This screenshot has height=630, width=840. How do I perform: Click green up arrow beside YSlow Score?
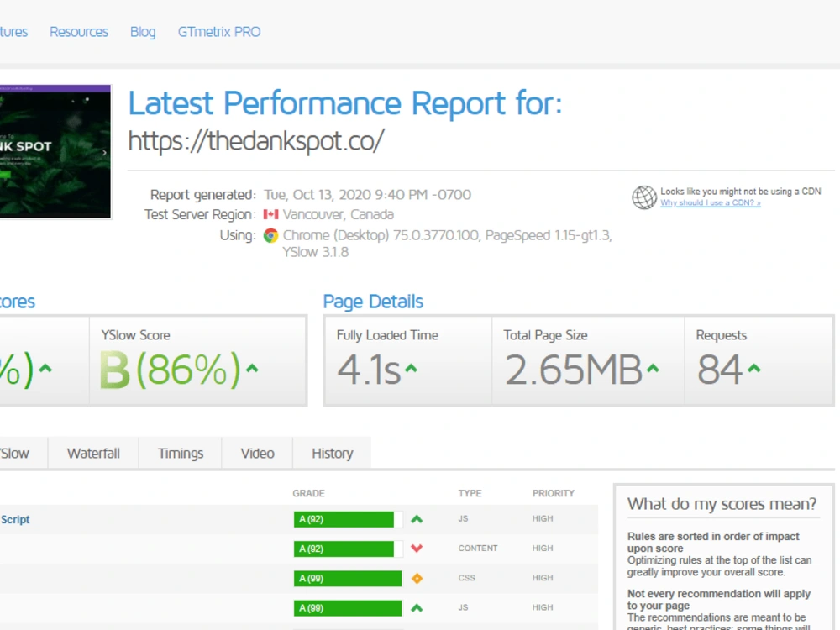[x=252, y=368]
